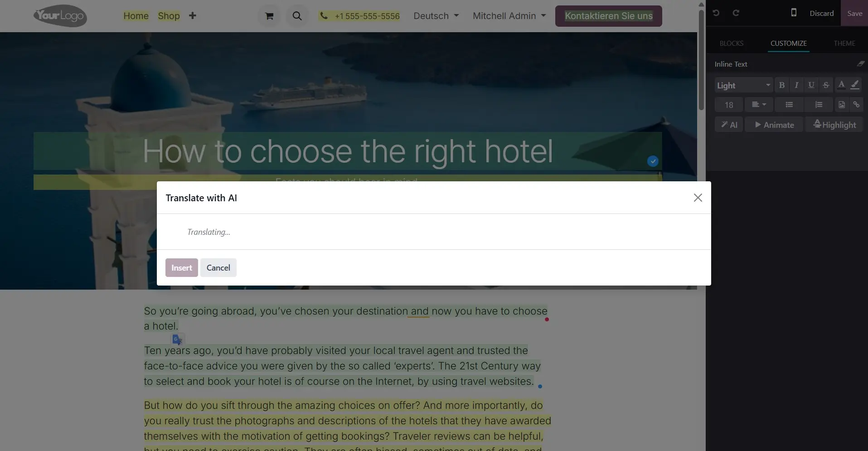Click the Insert button in dialog
The width and height of the screenshot is (868, 451).
182,268
